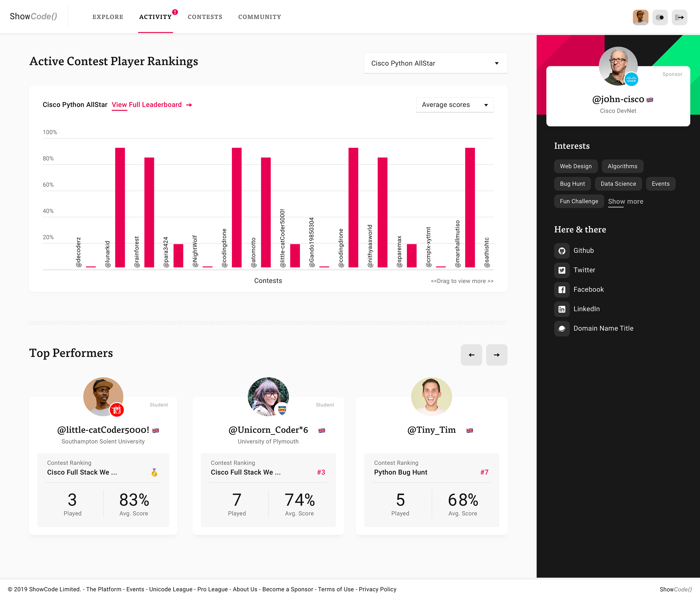The image size is (700, 599).
Task: Click UK flag next to @Unicorn_Coder*6
Action: pos(322,430)
